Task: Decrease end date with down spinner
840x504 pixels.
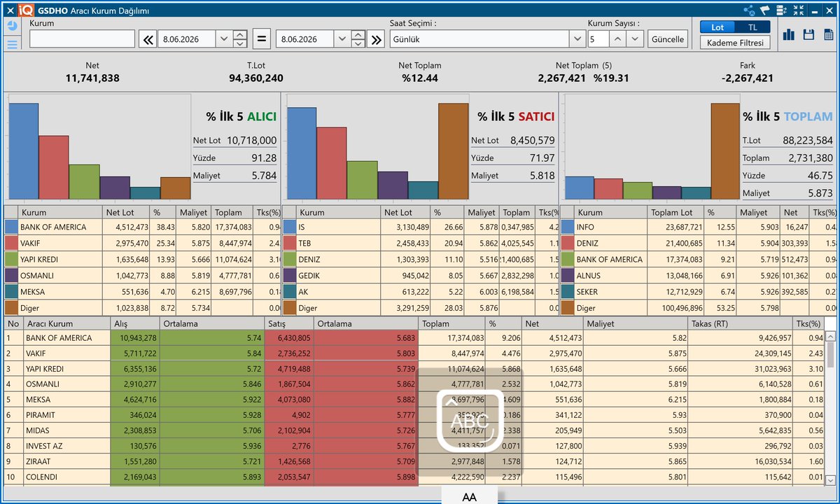Action: (358, 43)
